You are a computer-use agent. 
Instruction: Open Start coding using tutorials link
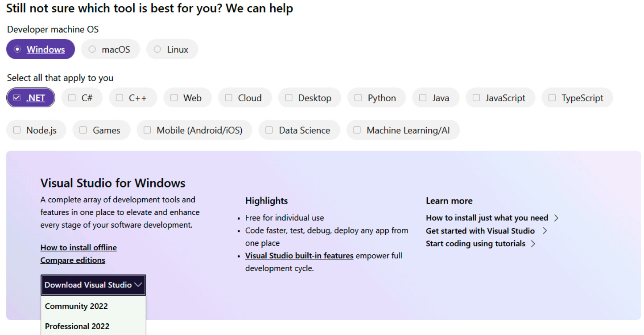(x=475, y=244)
